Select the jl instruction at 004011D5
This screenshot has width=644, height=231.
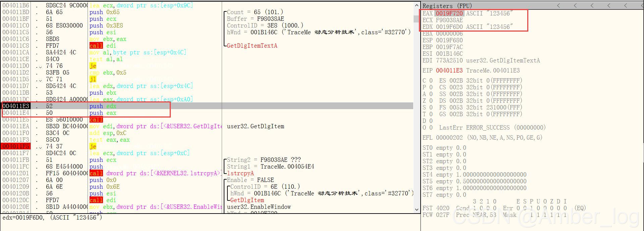[x=93, y=79]
